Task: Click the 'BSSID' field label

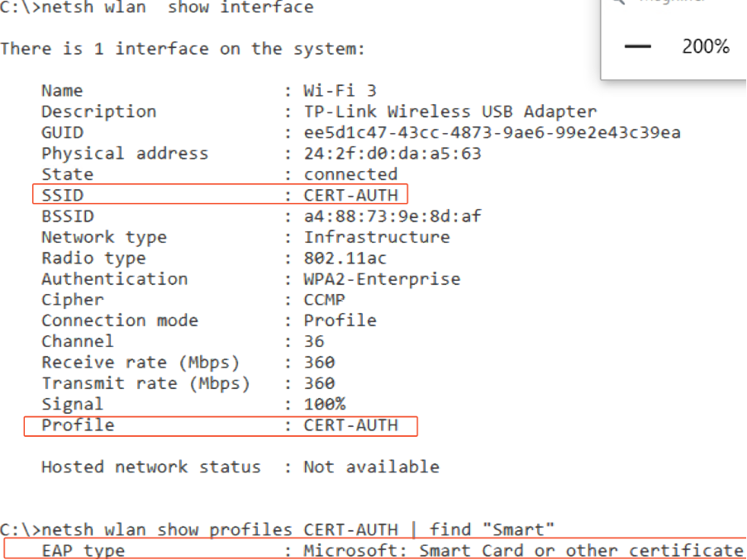Action: [x=68, y=216]
